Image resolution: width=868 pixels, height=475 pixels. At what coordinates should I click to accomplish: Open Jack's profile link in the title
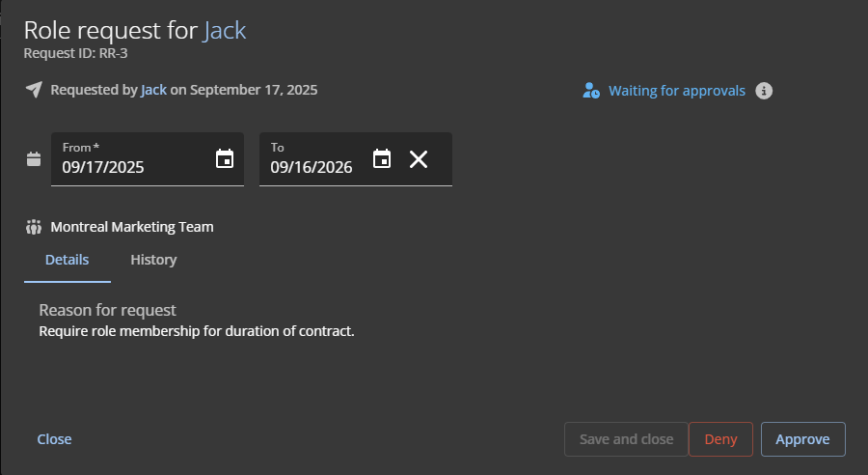pyautogui.click(x=225, y=30)
